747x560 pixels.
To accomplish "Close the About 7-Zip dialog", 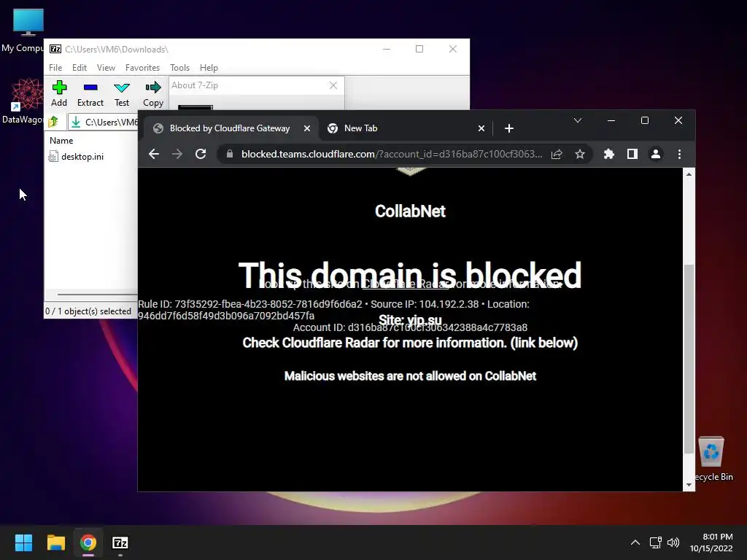I will [333, 85].
